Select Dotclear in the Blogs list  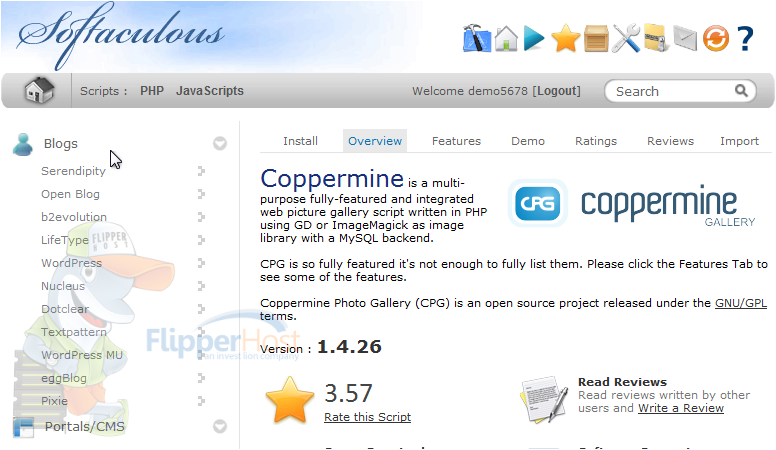[65, 309]
